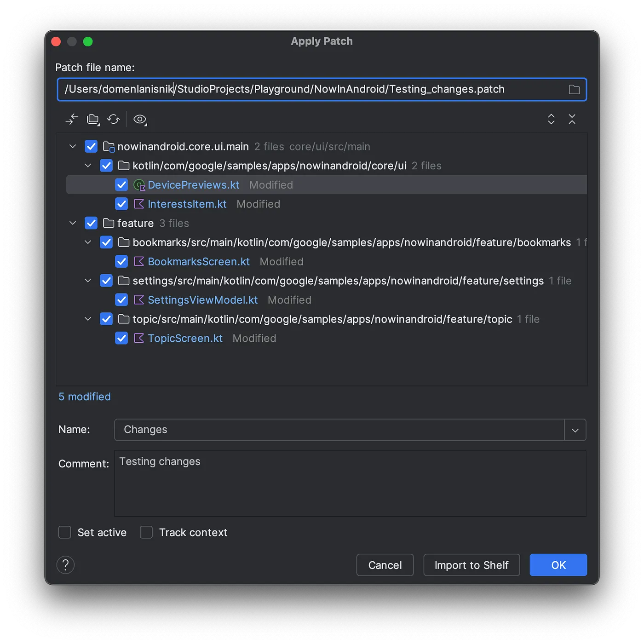644x644 pixels.
Task: Click the help question mark icon
Action: [65, 565]
